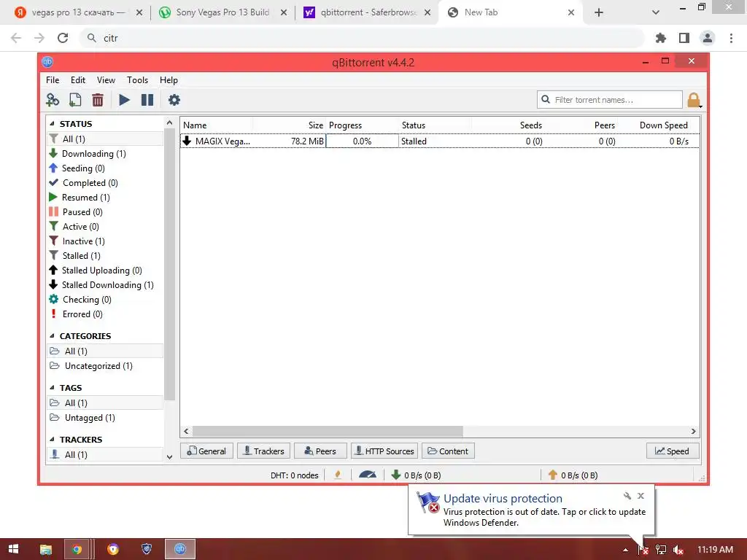747x560 pixels.
Task: Switch to the HTTP Sources tab
Action: coord(384,451)
